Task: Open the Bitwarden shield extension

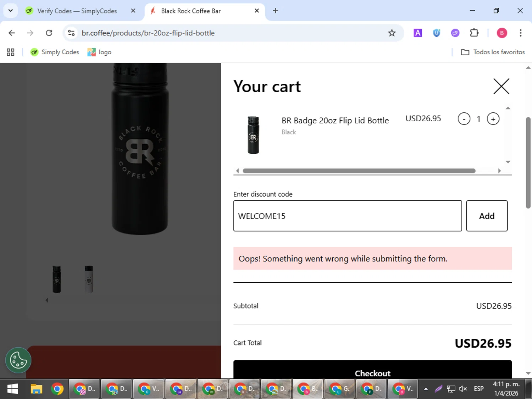Action: pos(437,33)
